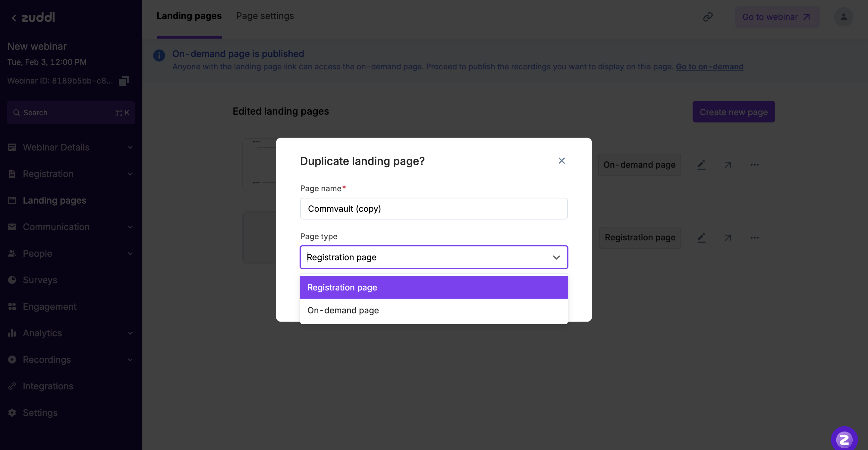Open Registration page in new tab arrow
The height and width of the screenshot is (450, 868).
click(x=728, y=238)
